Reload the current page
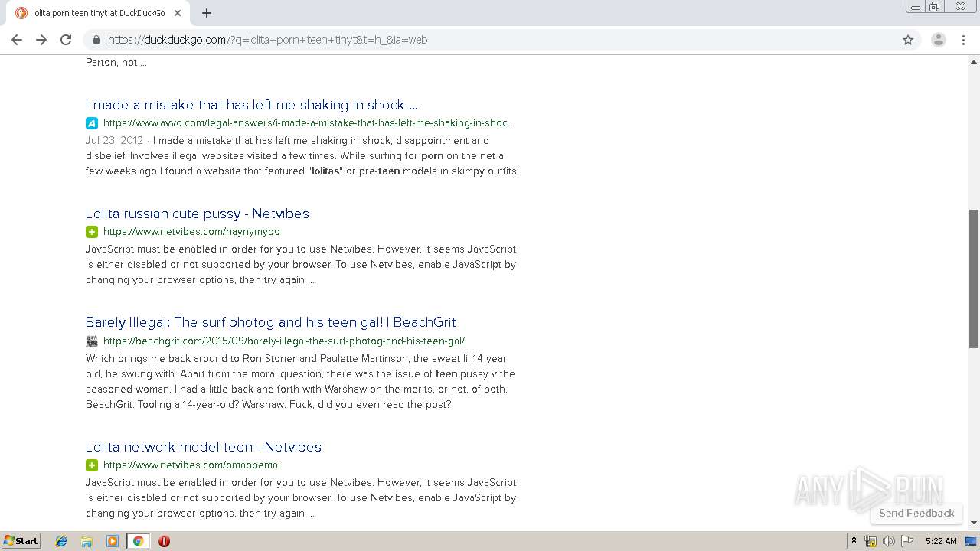 tap(66, 40)
